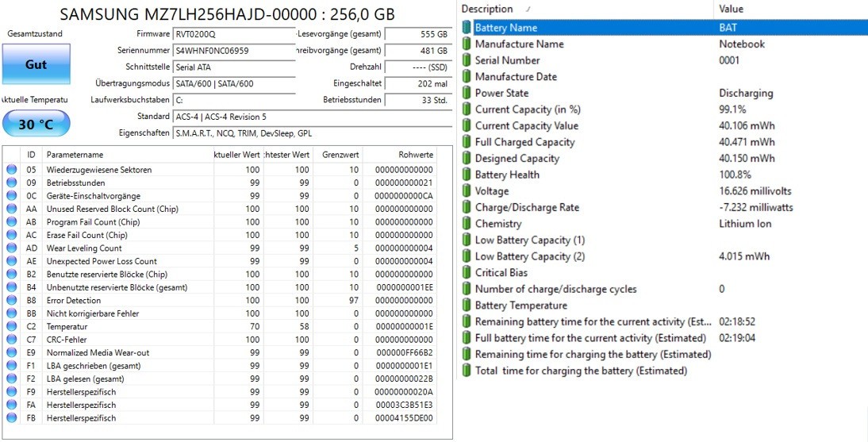Viewport: 868px width, 442px height.
Task: Select the Normalized Media Wear-out row
Action: (x=221, y=353)
